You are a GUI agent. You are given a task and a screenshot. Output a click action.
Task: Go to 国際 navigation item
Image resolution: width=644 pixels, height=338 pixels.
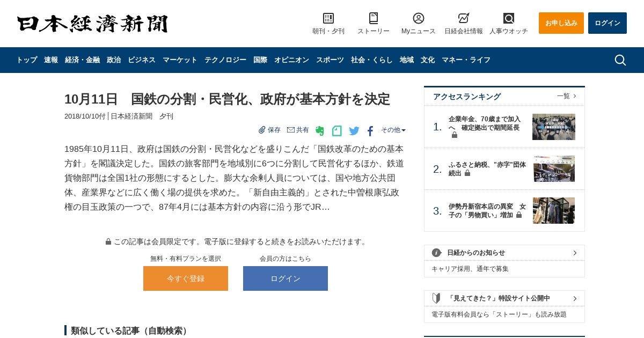click(x=260, y=60)
